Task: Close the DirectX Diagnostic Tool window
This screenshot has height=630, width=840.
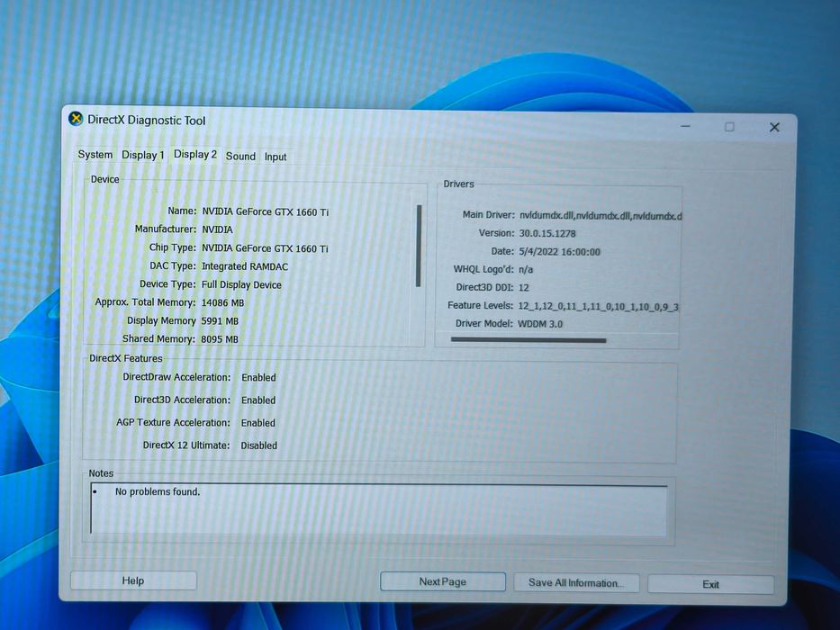Action: 774,127
